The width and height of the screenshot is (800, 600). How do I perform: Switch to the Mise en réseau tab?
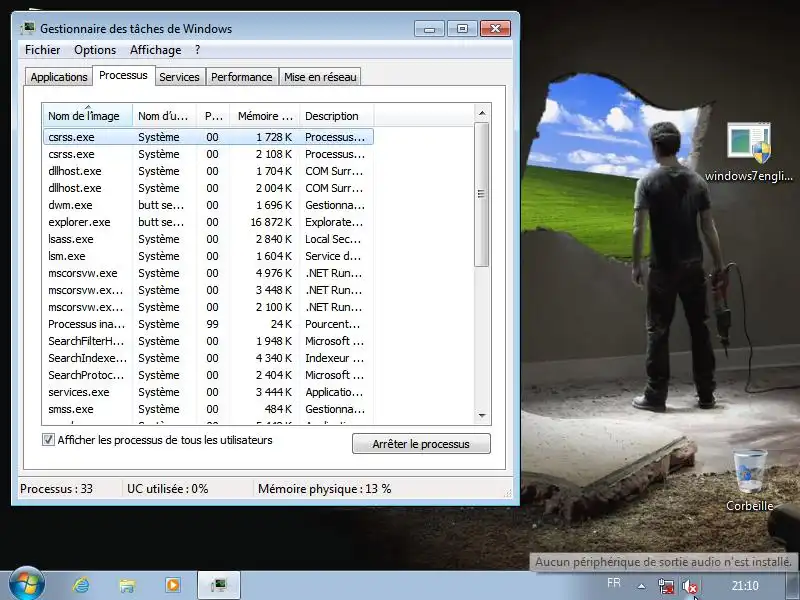(320, 77)
